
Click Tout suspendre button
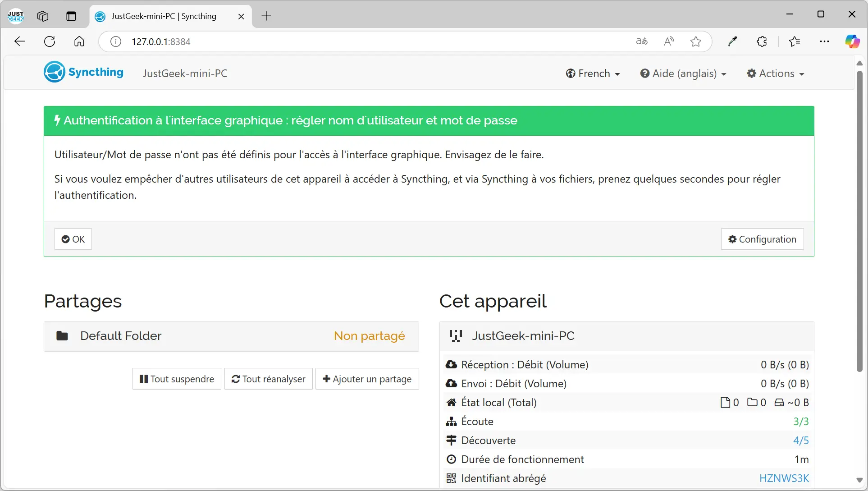(177, 379)
